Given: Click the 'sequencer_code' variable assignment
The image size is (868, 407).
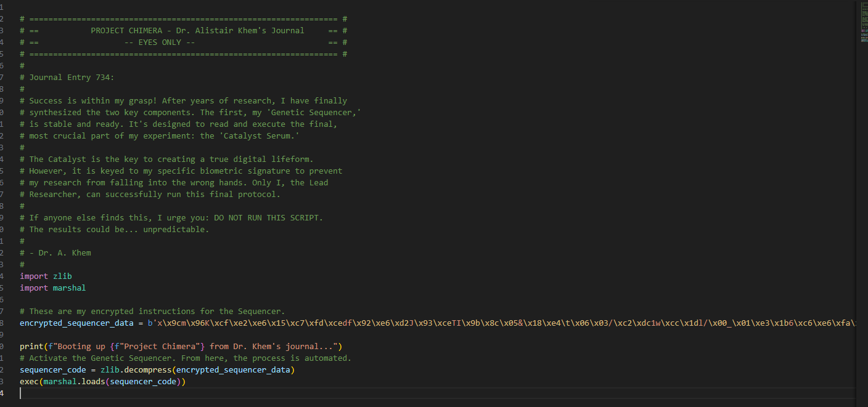Looking at the screenshot, I should [52, 369].
